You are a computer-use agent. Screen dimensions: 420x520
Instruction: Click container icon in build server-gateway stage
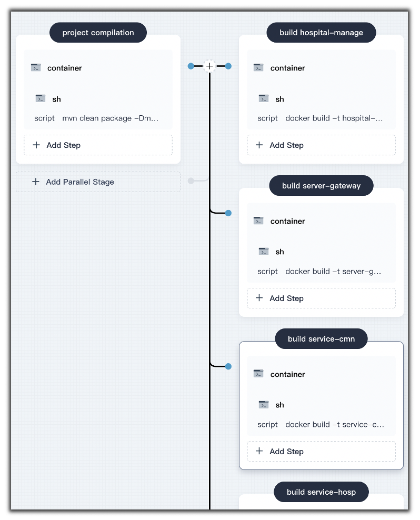pyautogui.click(x=258, y=221)
